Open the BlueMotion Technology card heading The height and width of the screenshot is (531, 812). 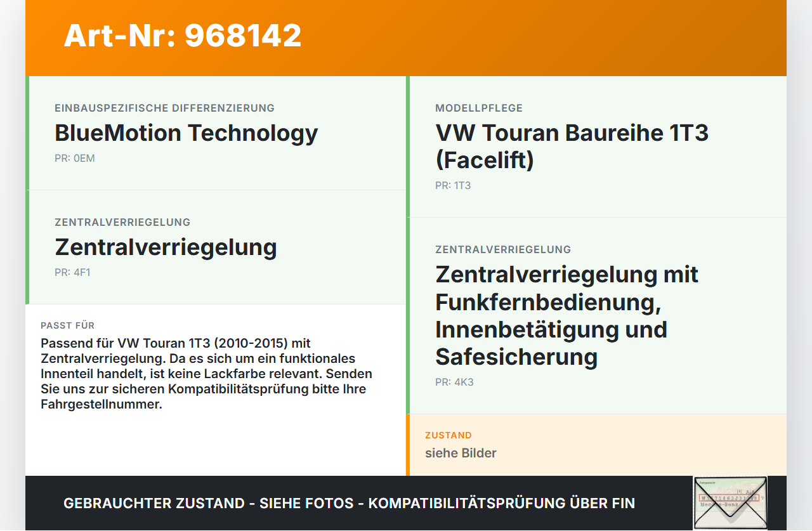coord(187,133)
